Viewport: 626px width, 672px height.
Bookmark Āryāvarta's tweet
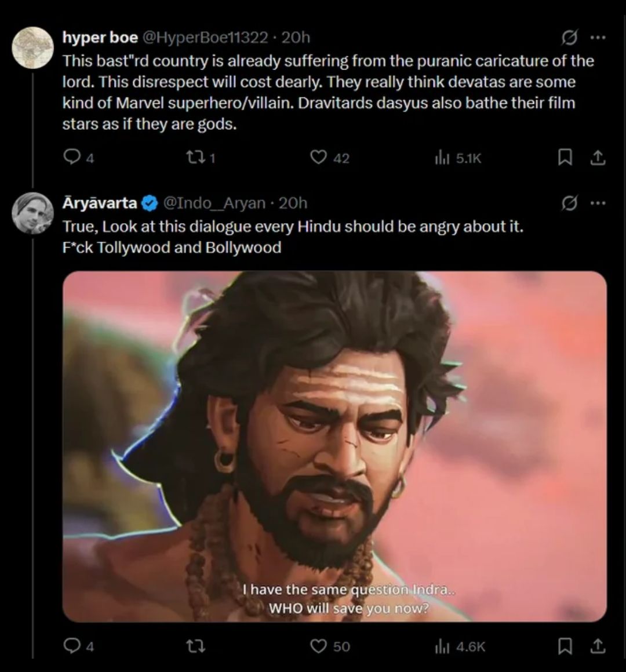coord(565,646)
